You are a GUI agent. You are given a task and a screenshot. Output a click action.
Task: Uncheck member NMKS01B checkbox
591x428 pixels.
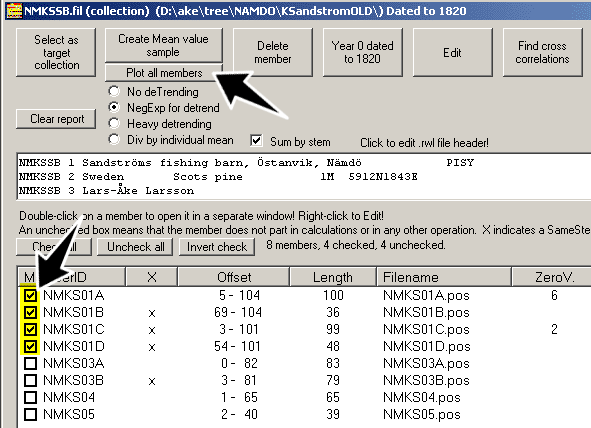pos(30,312)
